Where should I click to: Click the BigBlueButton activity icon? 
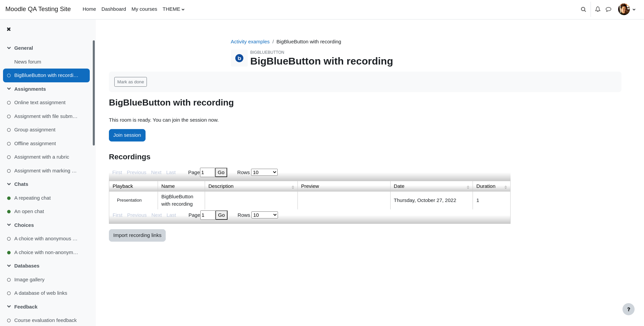(x=239, y=58)
